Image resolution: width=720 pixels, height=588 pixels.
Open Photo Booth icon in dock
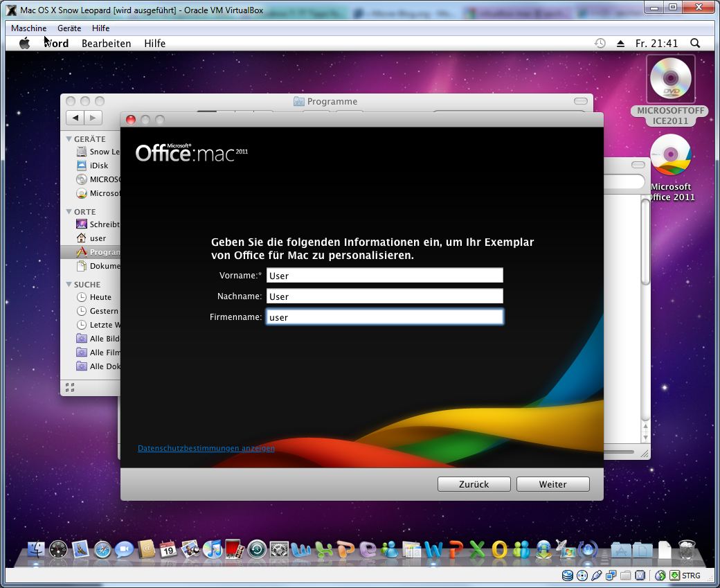coord(234,549)
